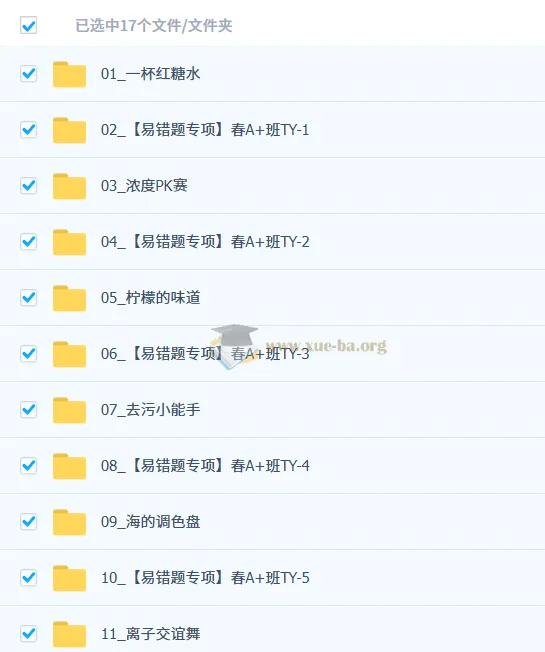Click folder icon of 【易错题专项】春A+班TY-4
The width and height of the screenshot is (545, 652).
click(x=69, y=466)
